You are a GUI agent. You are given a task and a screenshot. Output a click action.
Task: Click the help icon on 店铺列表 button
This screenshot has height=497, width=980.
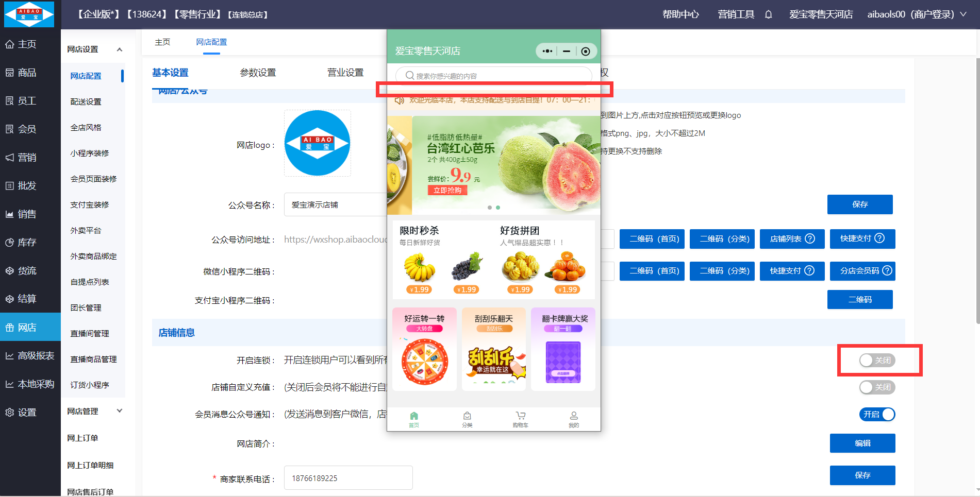[810, 238]
